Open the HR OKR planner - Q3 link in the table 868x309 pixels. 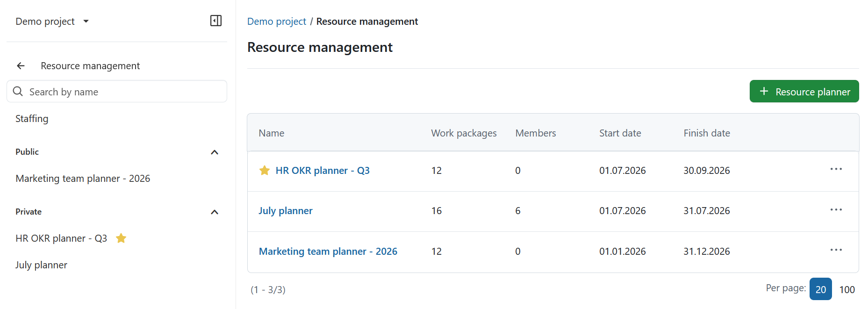click(x=323, y=171)
